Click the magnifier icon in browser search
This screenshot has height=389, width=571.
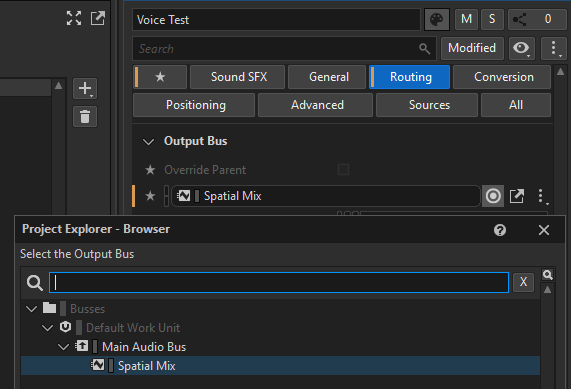35,283
